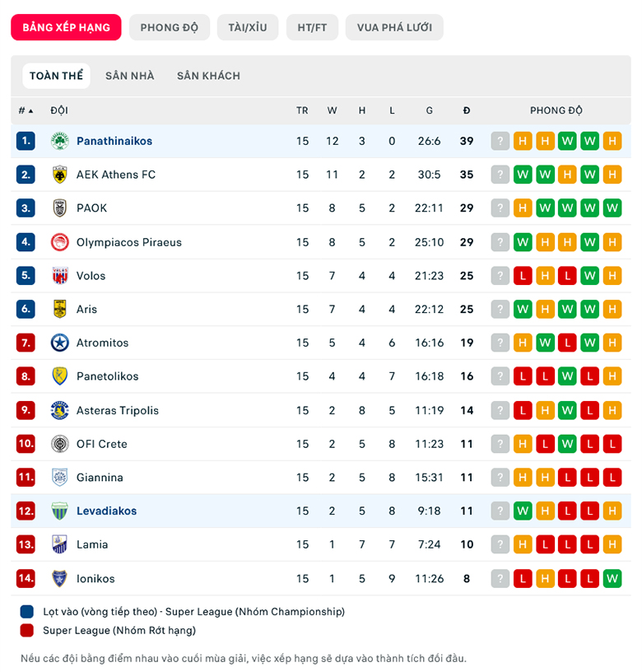This screenshot has height=672, width=642.
Task: Click the AEK Athens FC crest icon
Action: point(59,175)
